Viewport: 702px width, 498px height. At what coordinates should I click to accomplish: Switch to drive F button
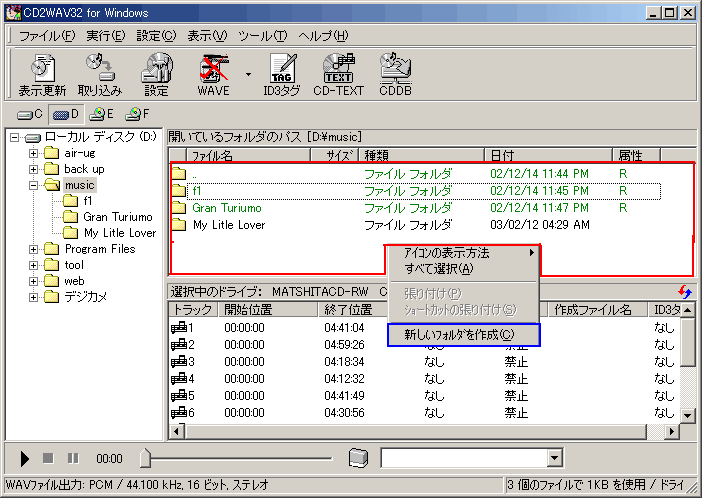point(137,114)
